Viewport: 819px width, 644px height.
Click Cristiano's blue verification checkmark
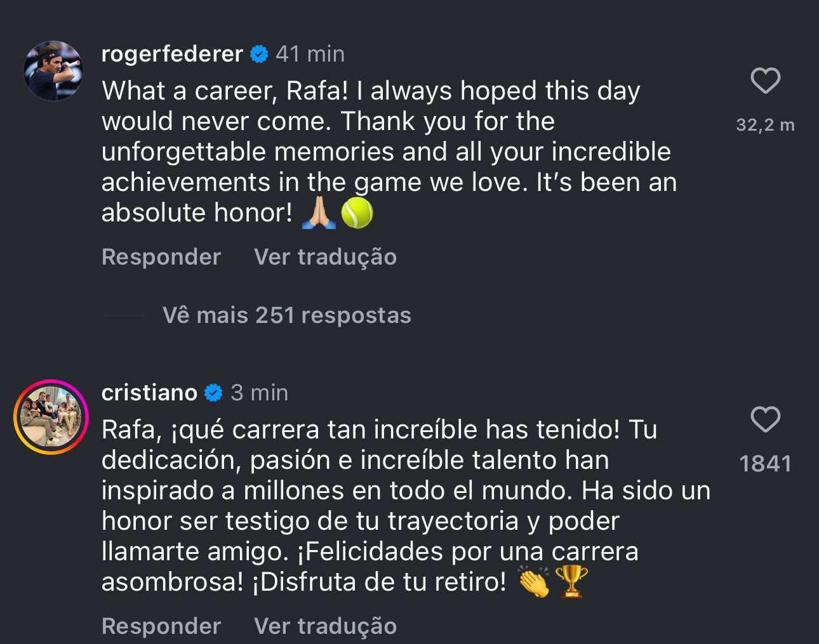click(213, 392)
